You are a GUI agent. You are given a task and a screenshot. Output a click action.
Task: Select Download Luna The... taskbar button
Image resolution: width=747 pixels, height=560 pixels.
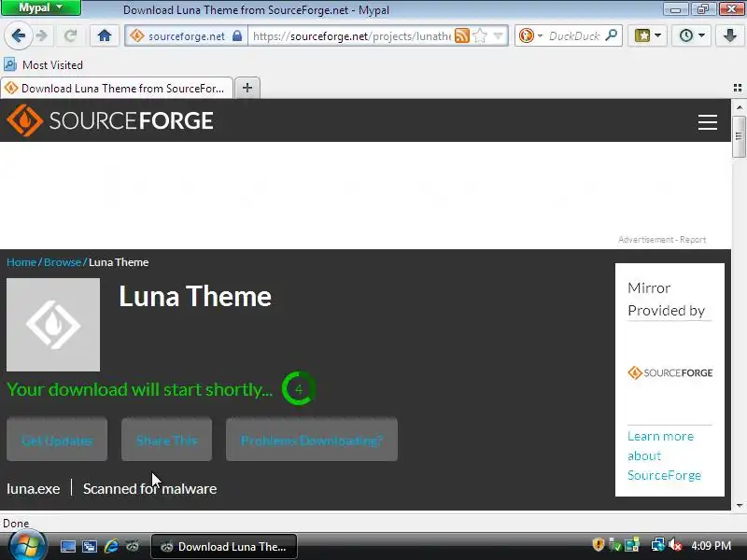point(224,546)
